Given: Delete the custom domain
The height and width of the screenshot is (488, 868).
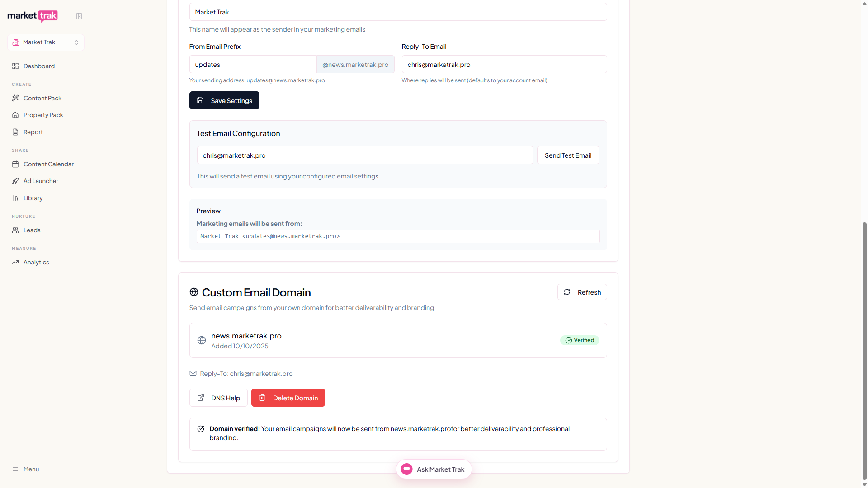Looking at the screenshot, I should pos(288,398).
